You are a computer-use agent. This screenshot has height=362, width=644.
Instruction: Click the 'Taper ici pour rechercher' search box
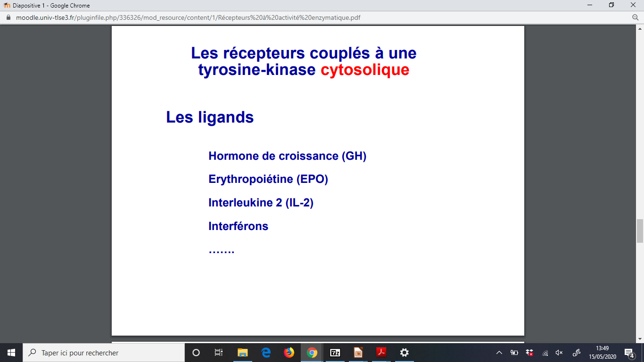(104, 353)
